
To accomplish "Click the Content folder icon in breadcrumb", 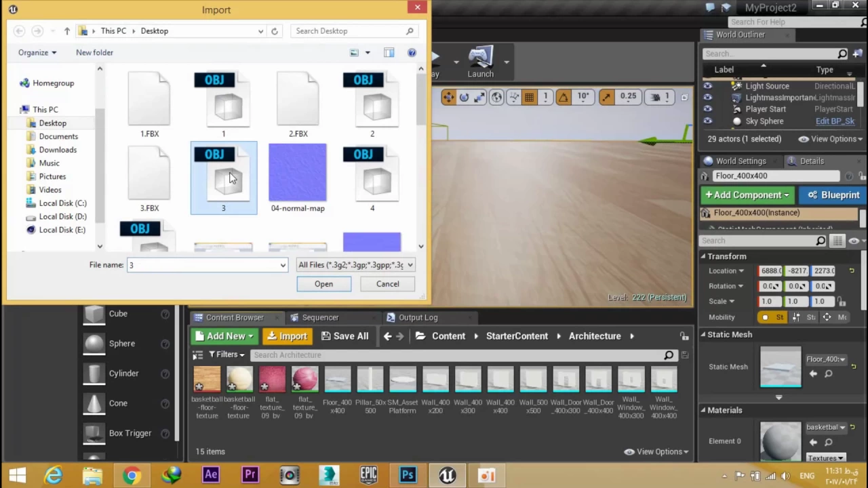I will click(x=420, y=336).
